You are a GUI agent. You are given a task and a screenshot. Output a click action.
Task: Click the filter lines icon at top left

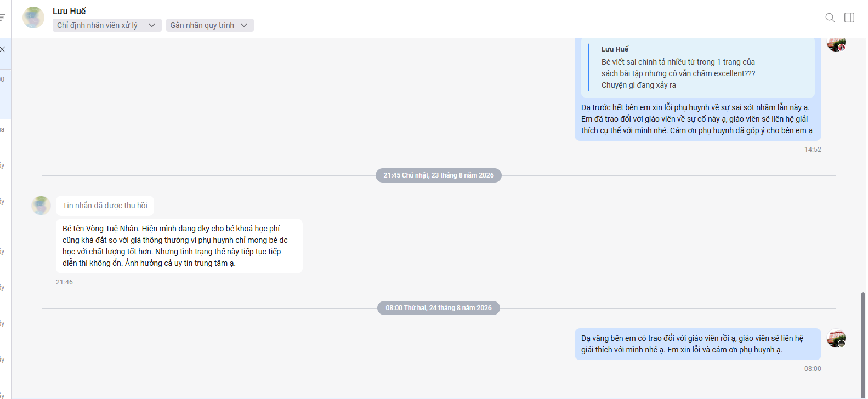tap(2, 18)
